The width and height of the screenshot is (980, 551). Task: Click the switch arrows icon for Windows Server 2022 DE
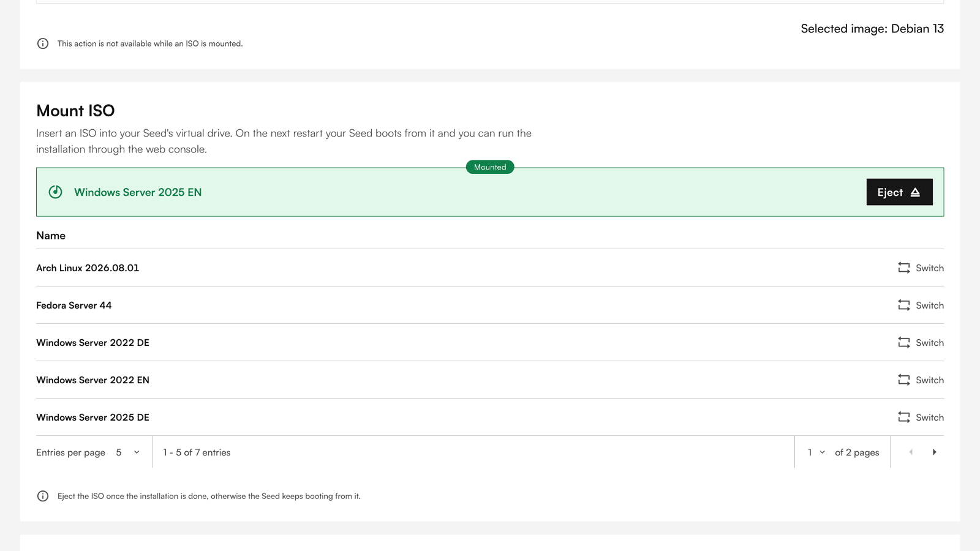[904, 342]
